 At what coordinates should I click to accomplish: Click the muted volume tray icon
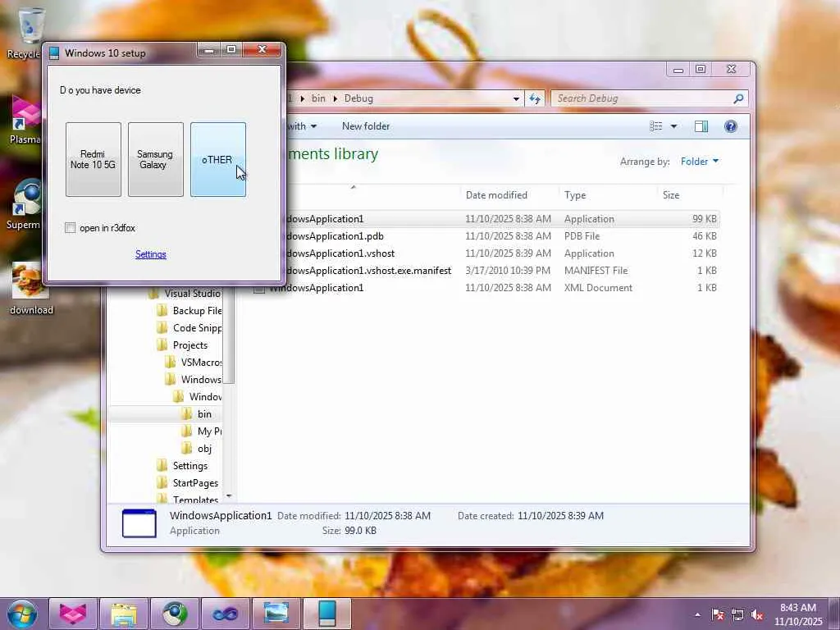[757, 614]
